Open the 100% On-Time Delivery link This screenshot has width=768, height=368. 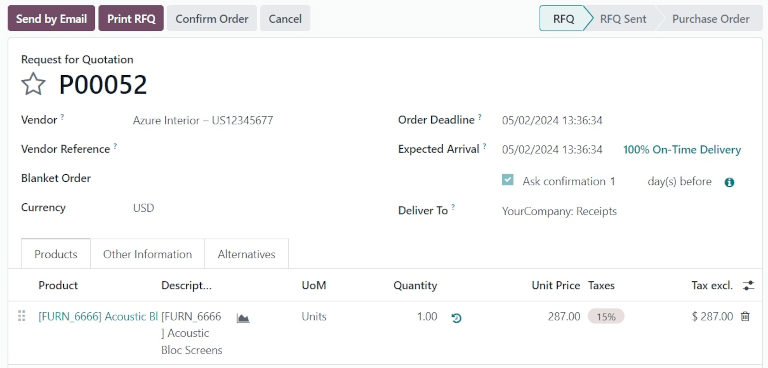click(x=682, y=150)
